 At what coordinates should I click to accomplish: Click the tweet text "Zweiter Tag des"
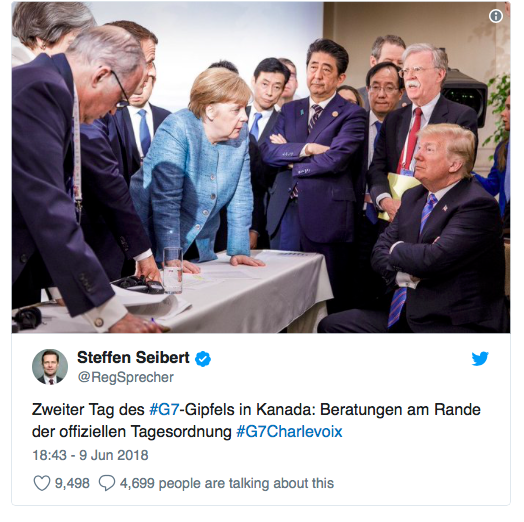pos(88,410)
